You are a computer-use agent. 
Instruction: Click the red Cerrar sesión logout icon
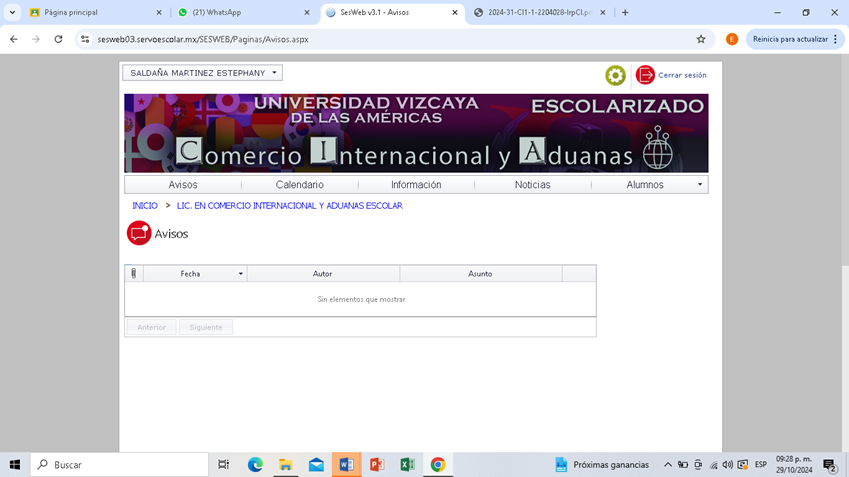645,75
